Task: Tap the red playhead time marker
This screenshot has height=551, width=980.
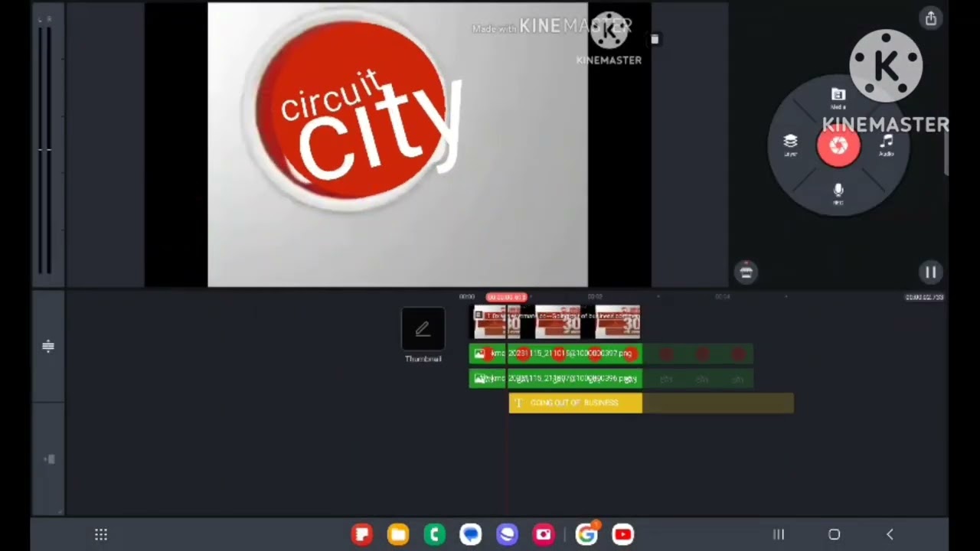Action: [507, 297]
